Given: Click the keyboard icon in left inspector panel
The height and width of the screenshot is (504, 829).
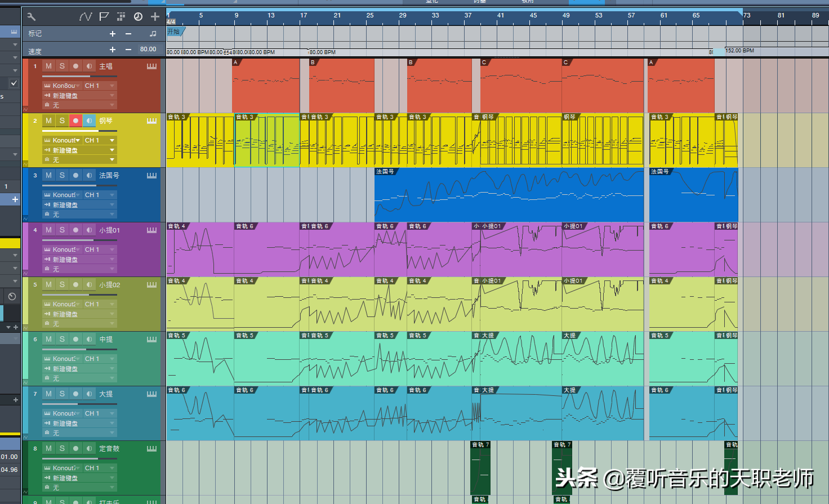Looking at the screenshot, I should click(x=14, y=32).
